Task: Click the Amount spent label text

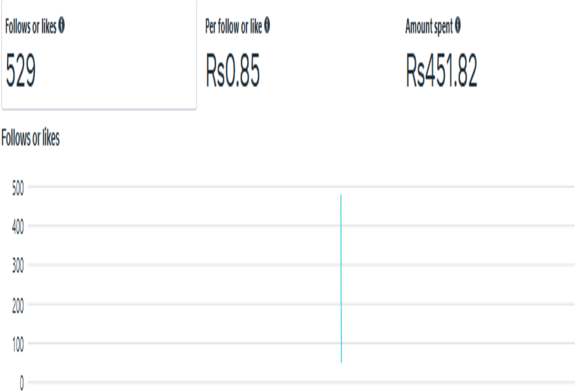Action: 429,26
